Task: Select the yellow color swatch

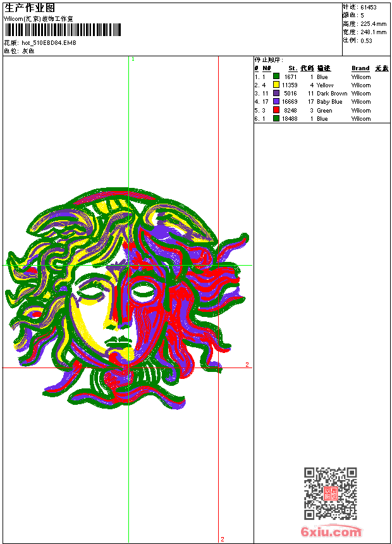Action: (x=276, y=85)
